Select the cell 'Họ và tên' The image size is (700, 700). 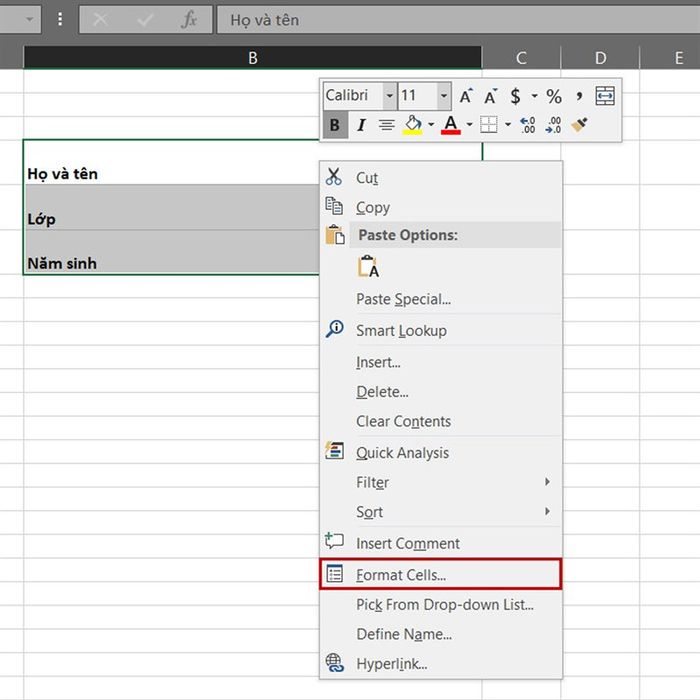(x=172, y=162)
